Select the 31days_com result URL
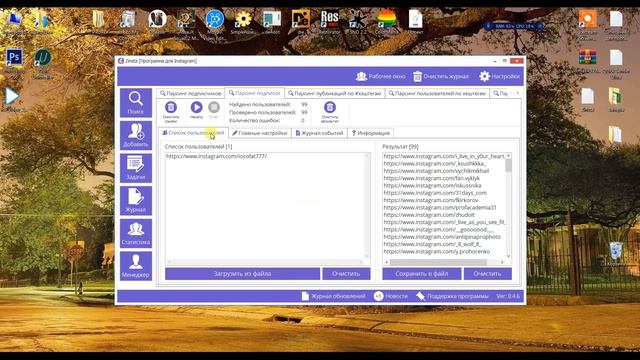The height and width of the screenshot is (360, 640). 435,193
